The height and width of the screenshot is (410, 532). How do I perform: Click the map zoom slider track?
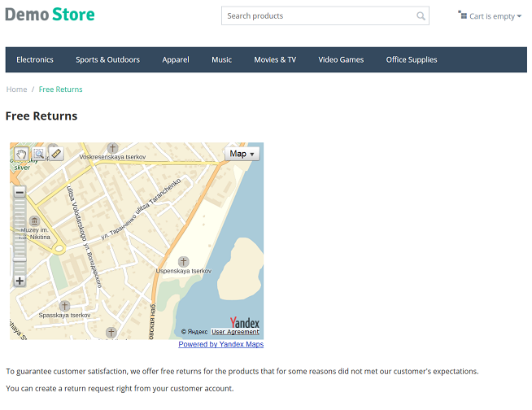coord(20,236)
